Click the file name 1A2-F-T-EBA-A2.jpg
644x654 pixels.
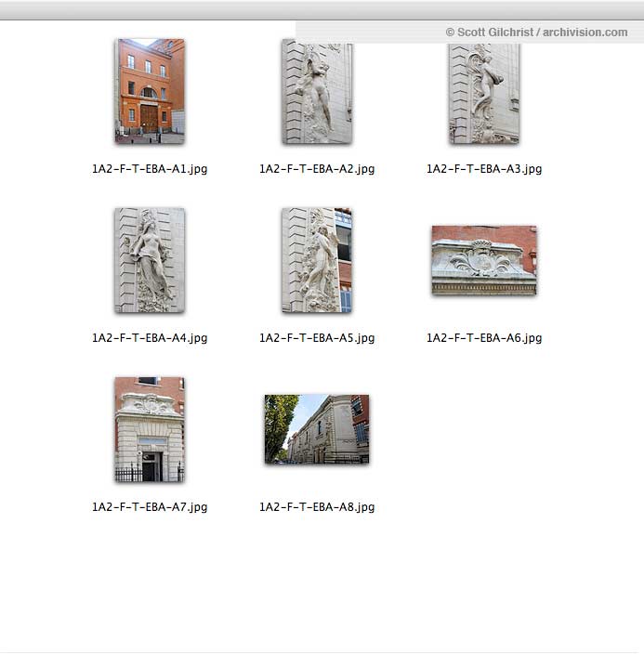[317, 169]
